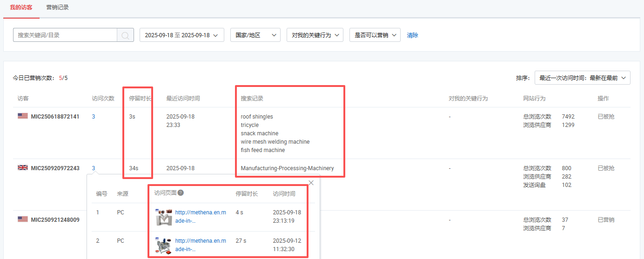Click US flag icon for MIC250921248009
The image size is (644, 259).
[23, 219]
